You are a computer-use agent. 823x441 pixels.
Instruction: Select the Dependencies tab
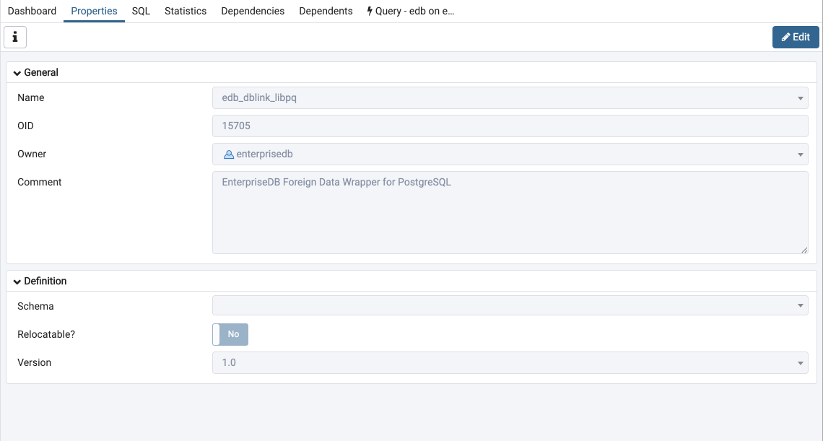click(253, 11)
